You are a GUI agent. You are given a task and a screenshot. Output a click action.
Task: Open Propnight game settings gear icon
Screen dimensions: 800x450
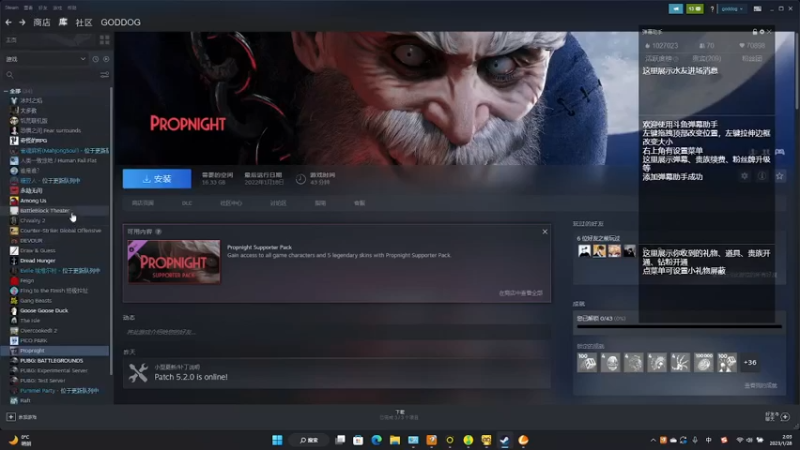744,176
